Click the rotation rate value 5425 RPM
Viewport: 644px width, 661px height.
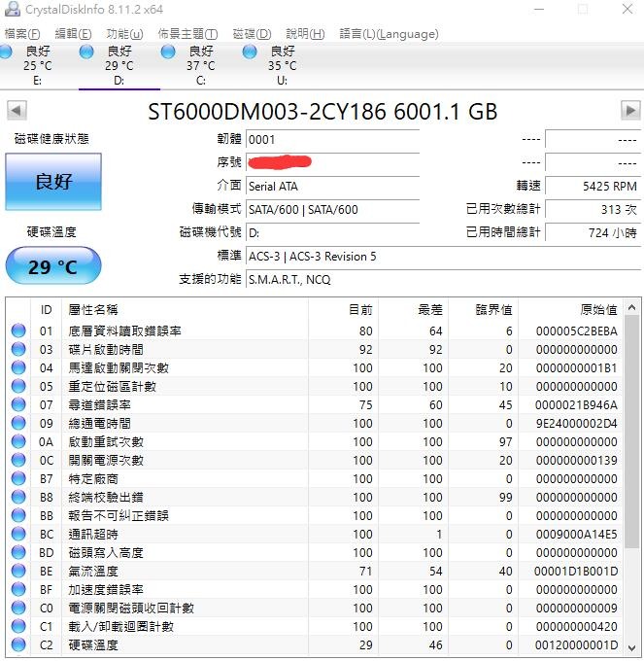tap(593, 186)
